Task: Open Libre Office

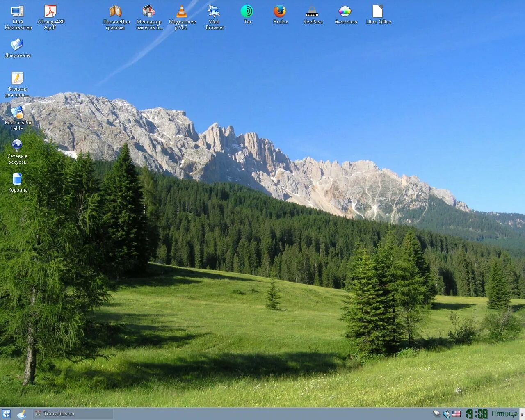Action: (378, 11)
